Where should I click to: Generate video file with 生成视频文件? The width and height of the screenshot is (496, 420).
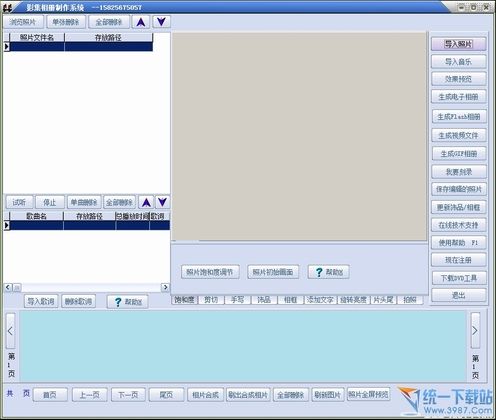click(x=459, y=135)
